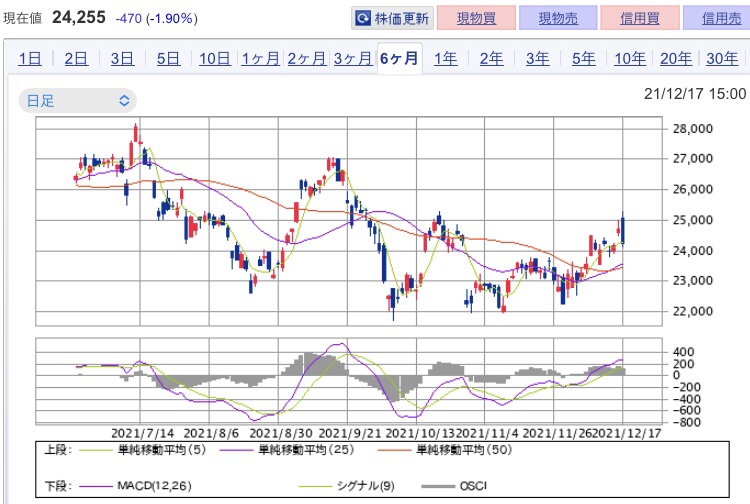Image resolution: width=750 pixels, height=504 pixels.
Task: Click the 5年 period link
Action: pos(584,58)
